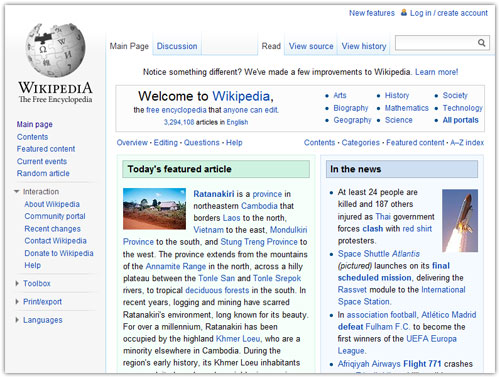Load a Random article
Viewport: 500px width, 378px height.
[x=43, y=173]
